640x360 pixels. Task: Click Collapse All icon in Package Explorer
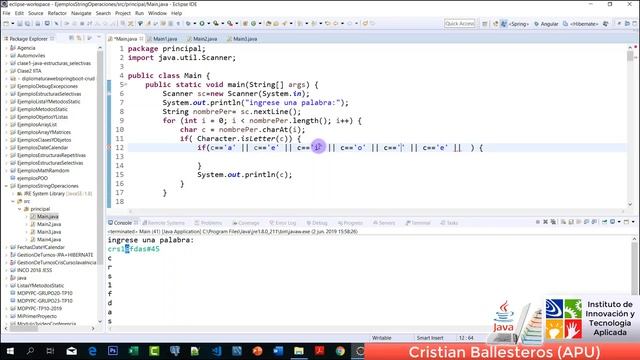(x=71, y=38)
